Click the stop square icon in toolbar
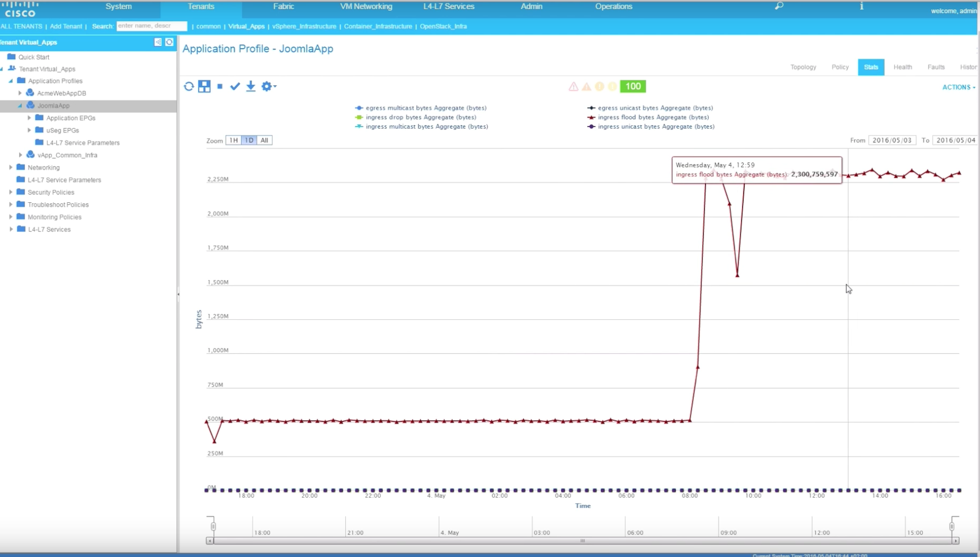 point(220,86)
